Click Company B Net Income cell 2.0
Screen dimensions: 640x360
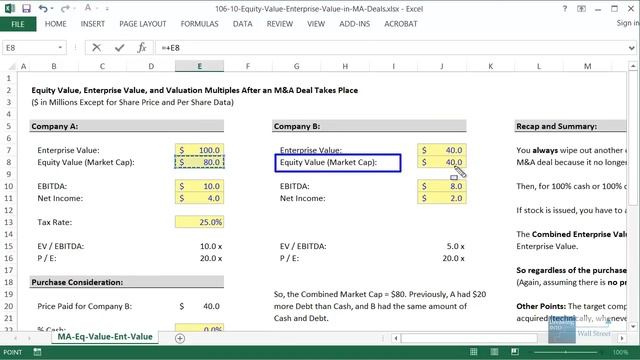pos(442,198)
